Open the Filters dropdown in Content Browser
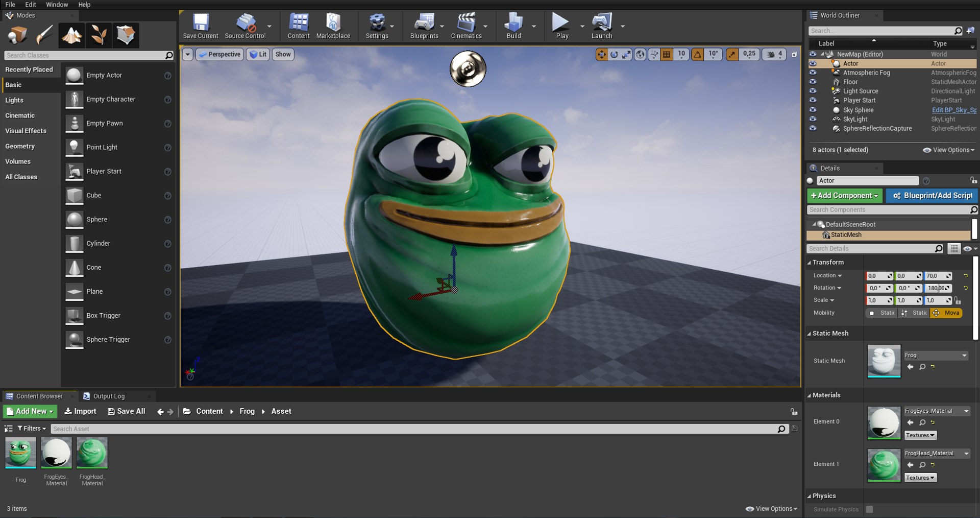 (32, 428)
